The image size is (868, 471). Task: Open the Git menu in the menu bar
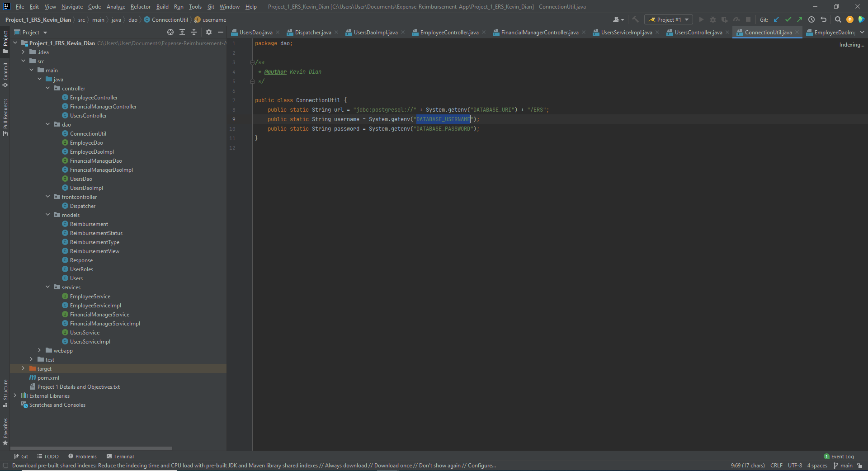click(210, 7)
